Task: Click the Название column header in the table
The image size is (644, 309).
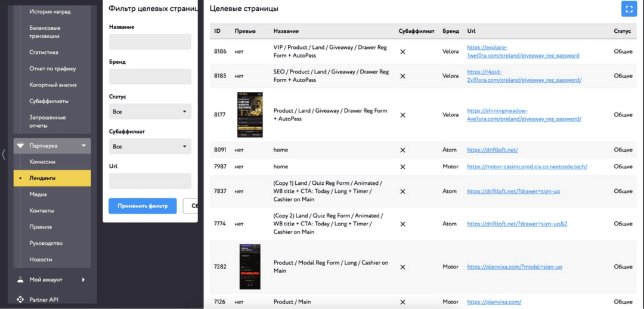Action: pos(286,31)
